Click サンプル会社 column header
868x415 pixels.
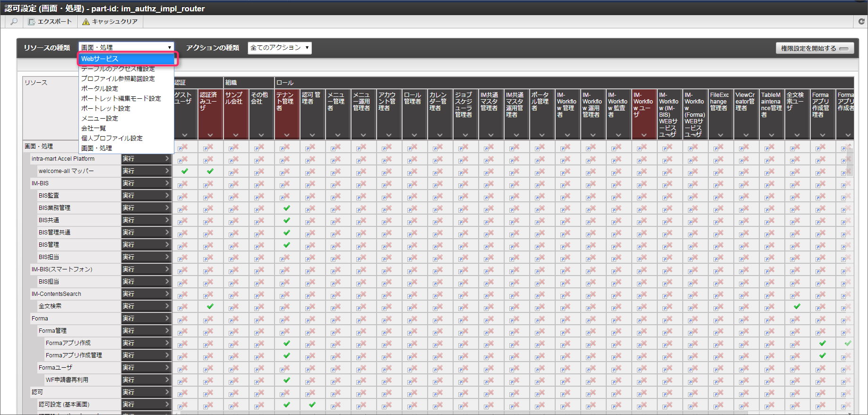[236, 114]
